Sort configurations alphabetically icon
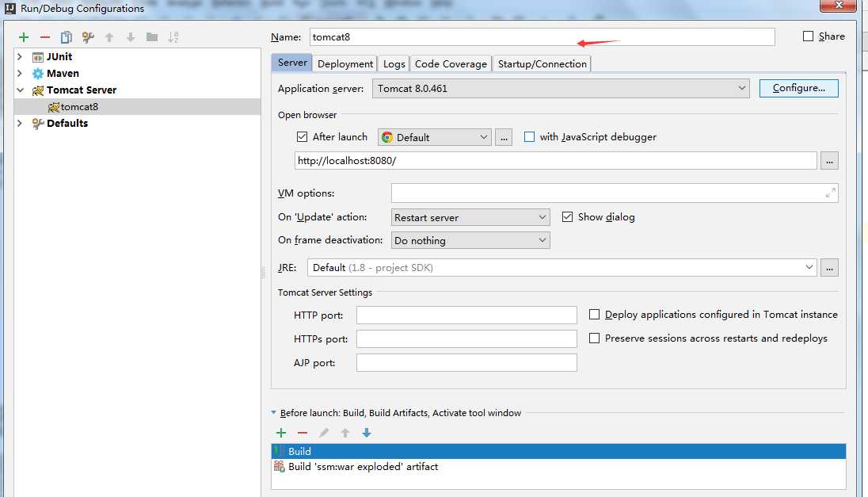The image size is (868, 497). 173,37
